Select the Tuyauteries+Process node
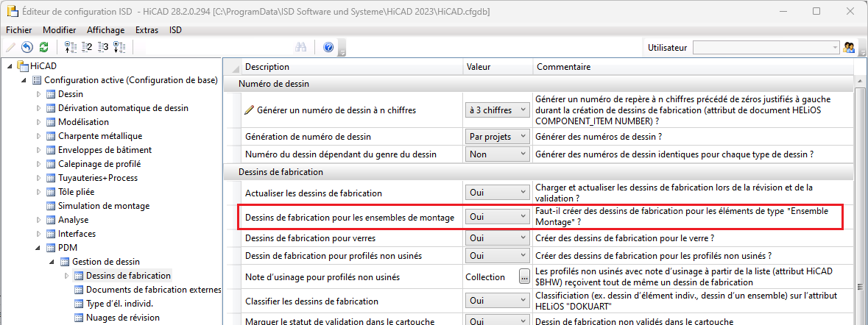 point(98,178)
